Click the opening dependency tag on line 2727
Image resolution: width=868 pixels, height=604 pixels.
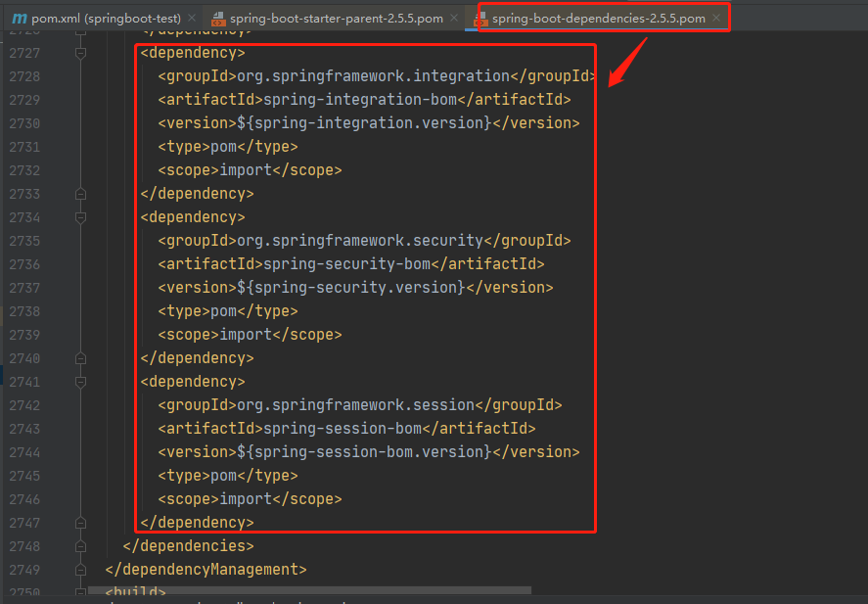point(193,53)
